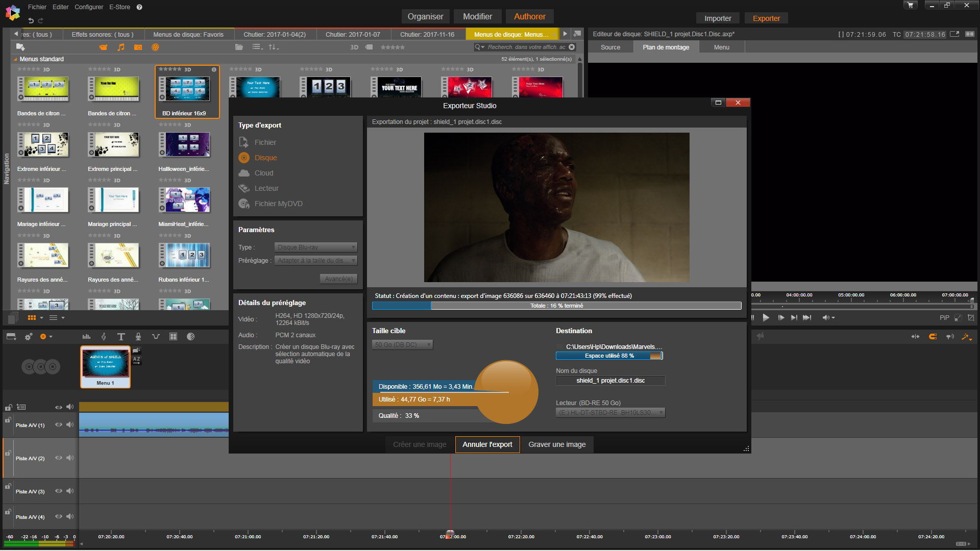The width and height of the screenshot is (980, 551).
Task: Open the library list view dropdown
Action: (x=258, y=47)
